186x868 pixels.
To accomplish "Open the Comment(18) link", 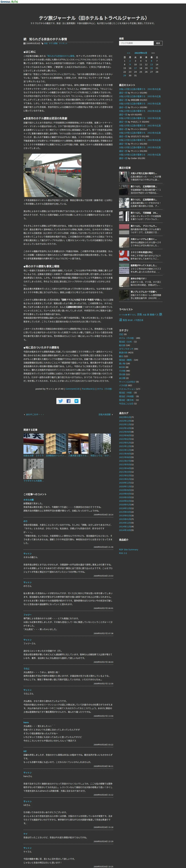I will (x=73, y=389).
